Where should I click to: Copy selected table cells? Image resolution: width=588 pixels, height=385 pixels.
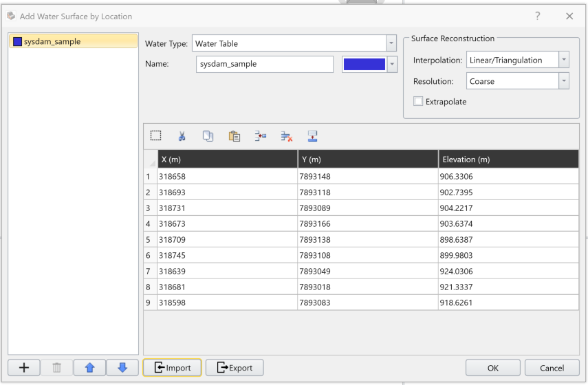tap(208, 136)
